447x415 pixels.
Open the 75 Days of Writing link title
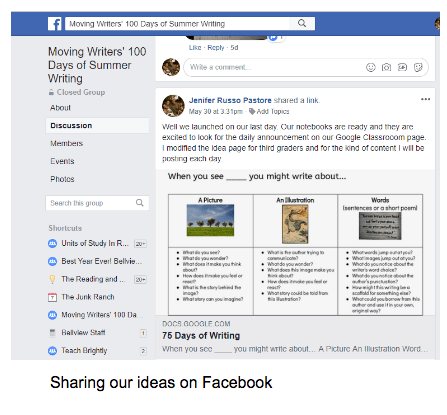click(x=201, y=336)
